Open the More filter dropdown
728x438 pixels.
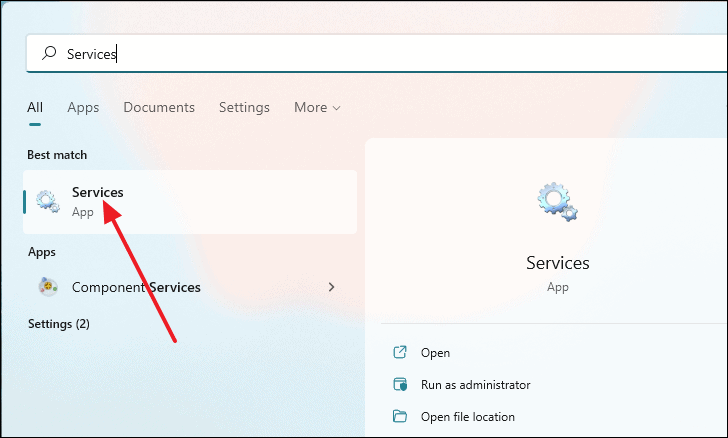coord(317,107)
